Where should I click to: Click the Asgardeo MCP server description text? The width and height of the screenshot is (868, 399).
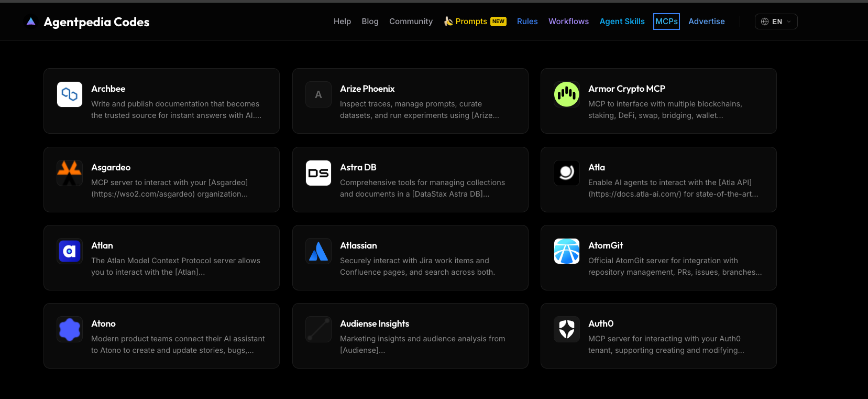[x=170, y=188]
